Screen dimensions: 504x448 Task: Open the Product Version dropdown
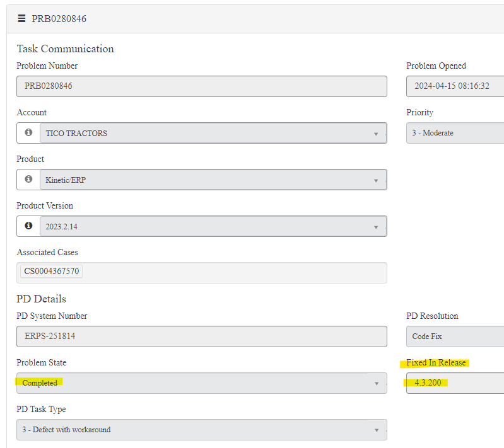tap(376, 227)
